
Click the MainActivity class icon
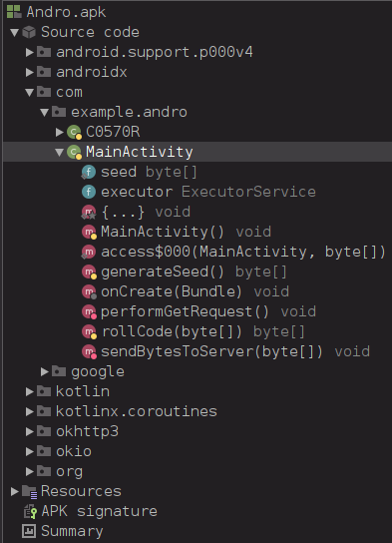click(74, 152)
